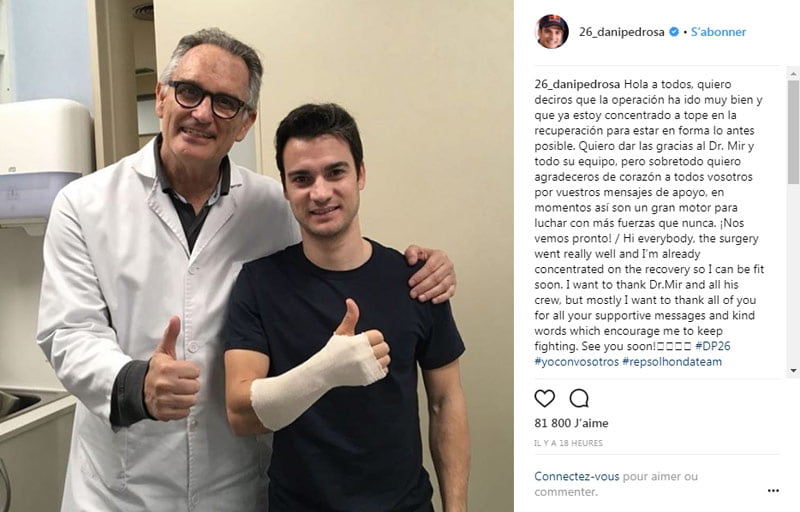Open the 26_danipedrosa username in the header

[x=621, y=32]
